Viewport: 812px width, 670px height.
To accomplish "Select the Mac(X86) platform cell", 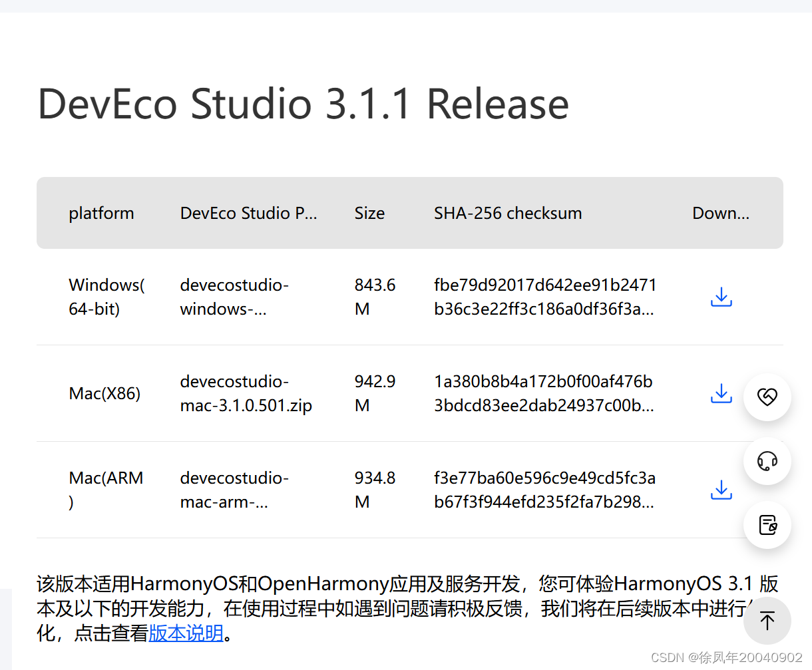I will click(104, 393).
